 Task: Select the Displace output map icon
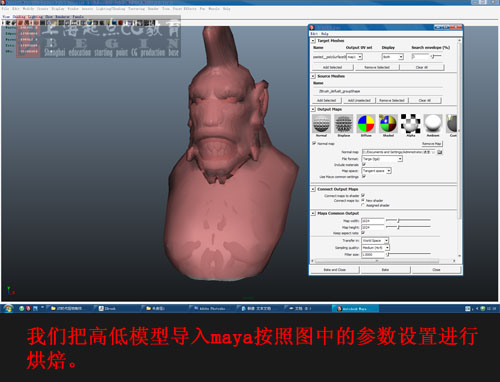pyautogui.click(x=344, y=124)
